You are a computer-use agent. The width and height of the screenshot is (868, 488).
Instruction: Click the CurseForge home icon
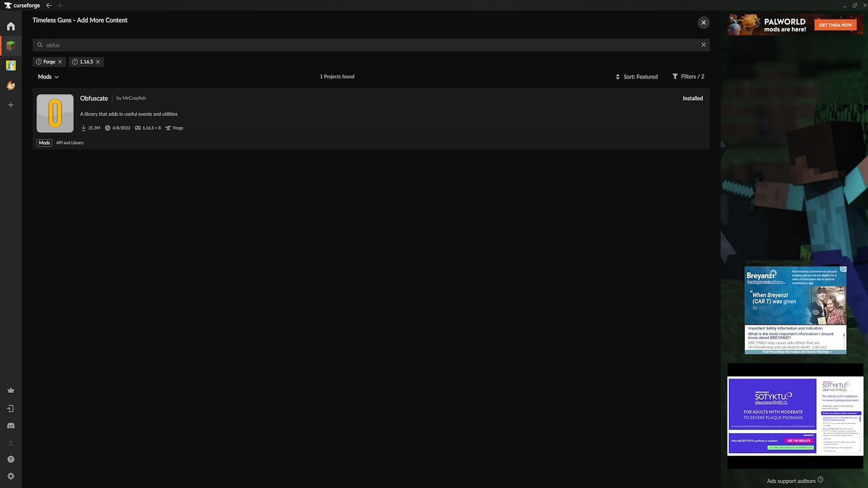[x=11, y=26]
